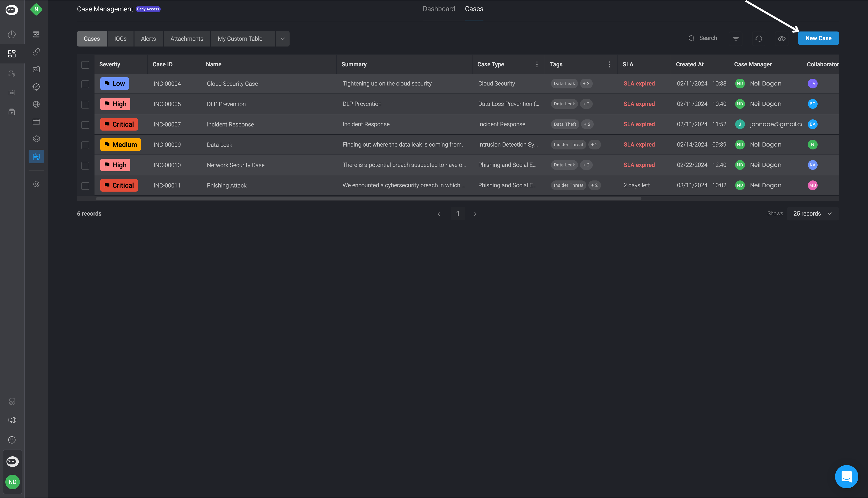
Task: Open the Phishing Attack case name
Action: coord(227,185)
